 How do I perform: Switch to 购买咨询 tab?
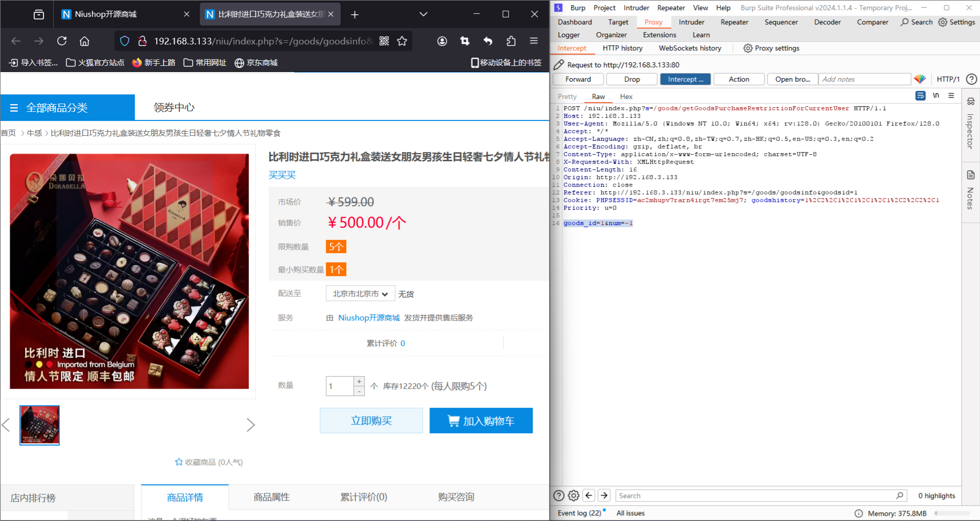[456, 497]
